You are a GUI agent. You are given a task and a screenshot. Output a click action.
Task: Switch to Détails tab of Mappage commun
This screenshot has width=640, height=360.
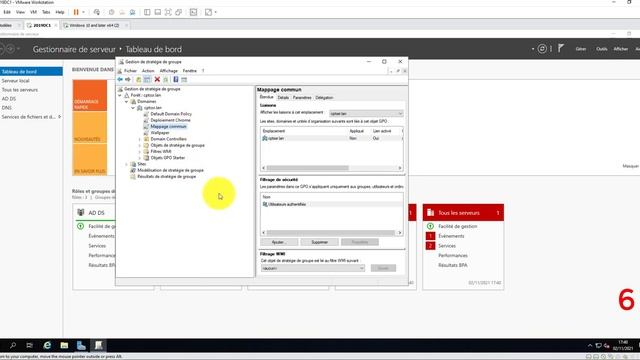pos(283,98)
